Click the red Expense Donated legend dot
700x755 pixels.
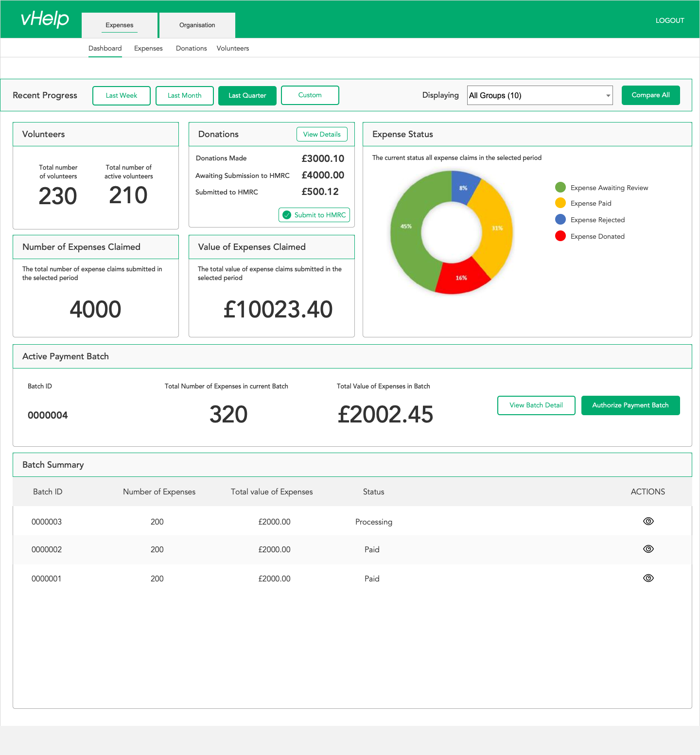pyautogui.click(x=560, y=236)
